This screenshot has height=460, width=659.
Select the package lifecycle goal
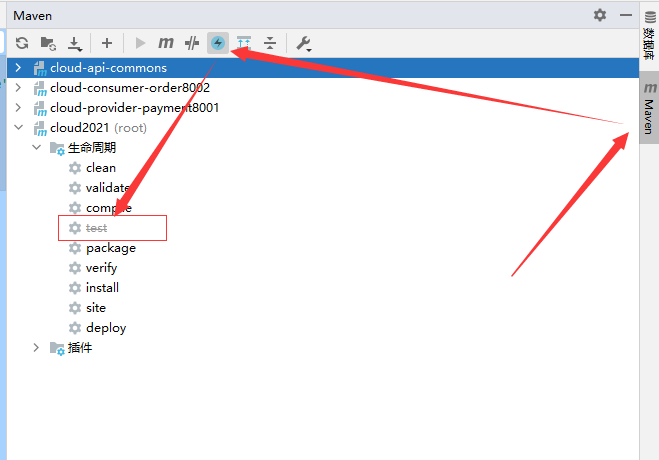[110, 248]
